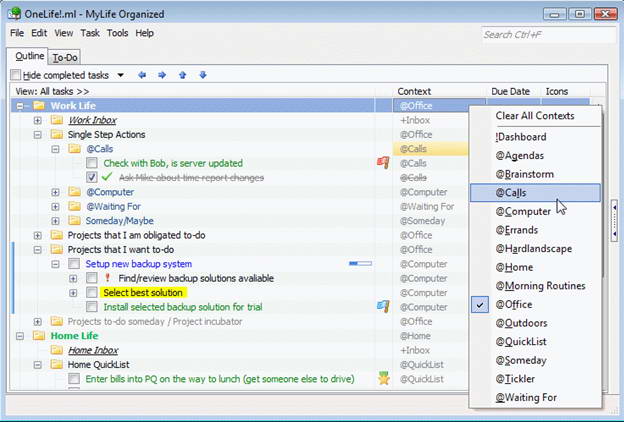The height and width of the screenshot is (422, 624).
Task: Click progress bar on Setup new backup system
Action: coord(360,264)
